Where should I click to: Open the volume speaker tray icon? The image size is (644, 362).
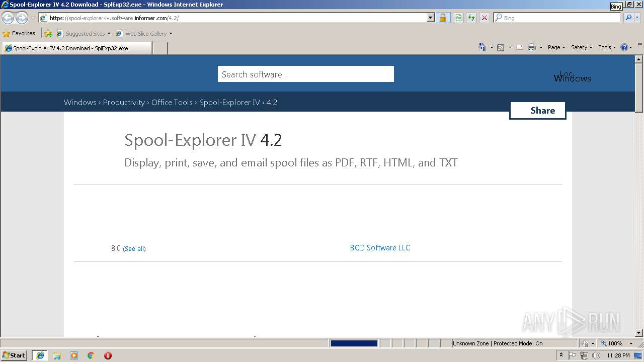tap(596, 355)
